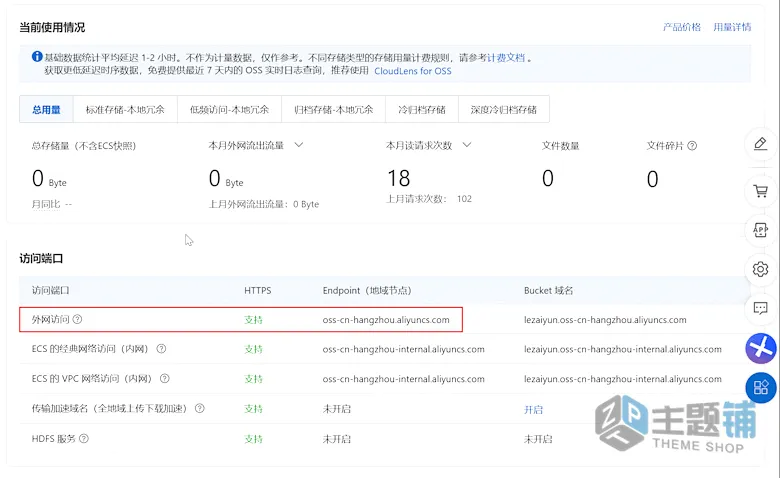Click the 访问端口 section heading
780x478 pixels.
point(41,259)
